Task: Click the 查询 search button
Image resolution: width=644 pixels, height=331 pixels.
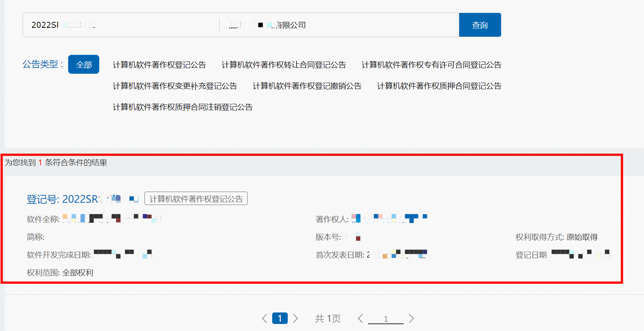Action: pos(480,25)
